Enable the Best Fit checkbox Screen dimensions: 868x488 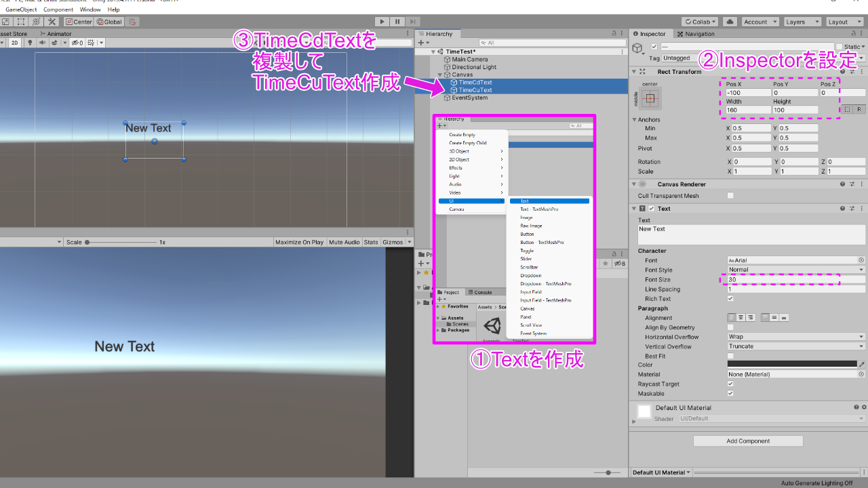pos(730,356)
